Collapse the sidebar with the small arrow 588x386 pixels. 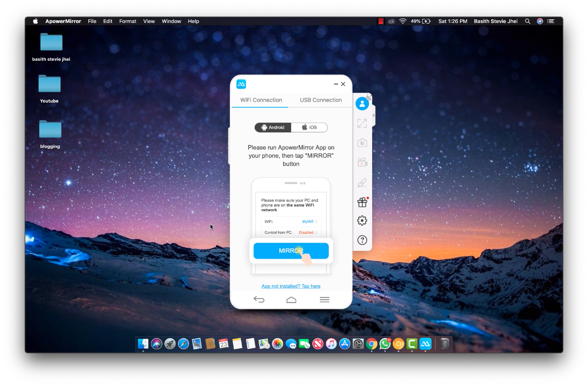coord(374,116)
